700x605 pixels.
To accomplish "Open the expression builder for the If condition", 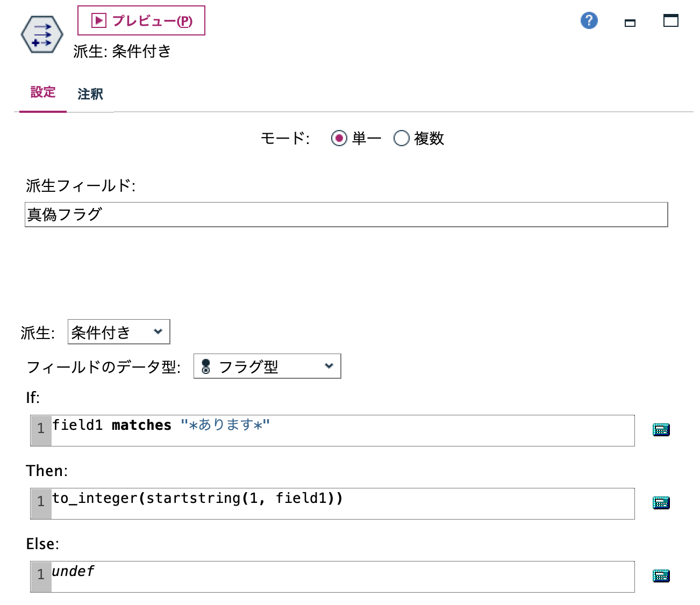I will 661,430.
